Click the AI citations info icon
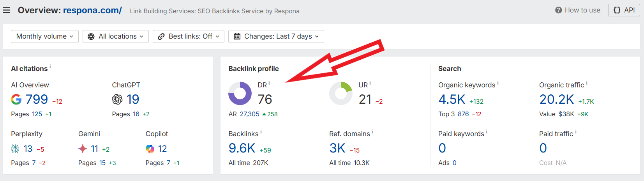 pos(50,67)
